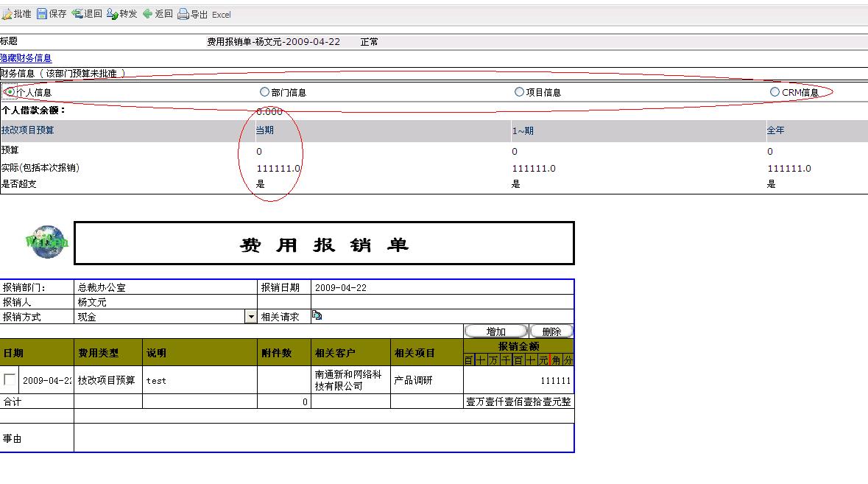
Task: Click the total 壹万壹仟壹佰壹拾壹元整 text
Action: 518,401
